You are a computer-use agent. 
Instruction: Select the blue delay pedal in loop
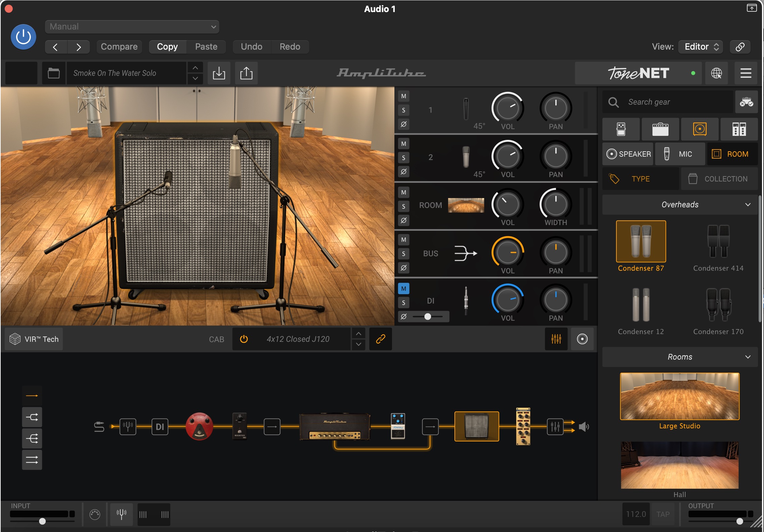pyautogui.click(x=398, y=426)
